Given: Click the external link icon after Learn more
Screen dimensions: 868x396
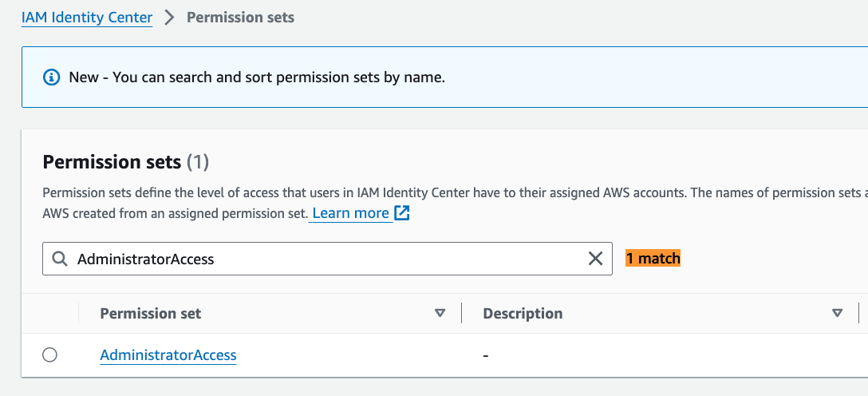Looking at the screenshot, I should (401, 213).
